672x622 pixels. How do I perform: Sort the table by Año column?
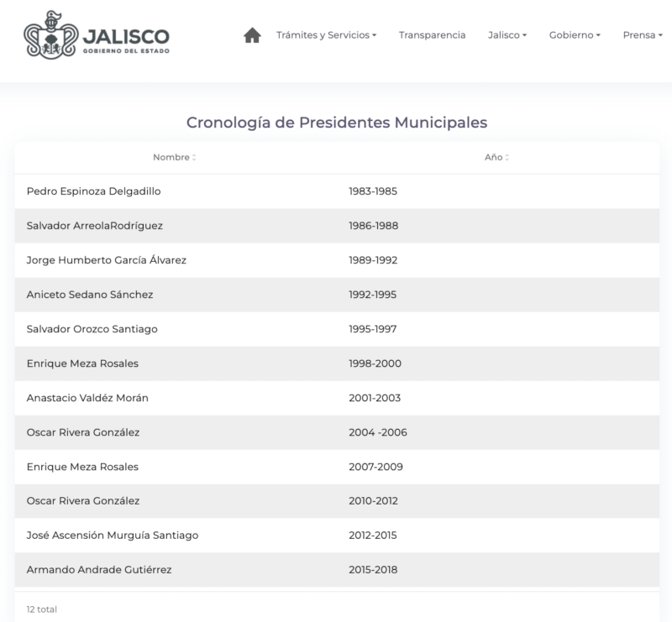(x=496, y=157)
